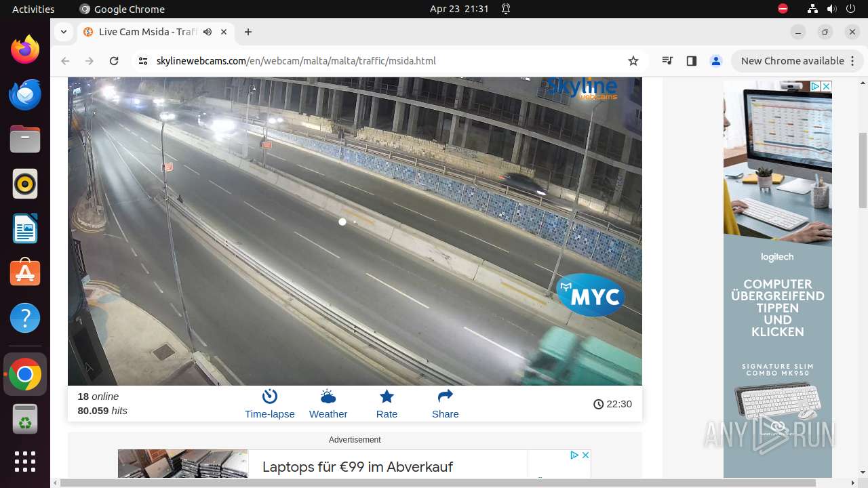Open the Weather panel

[x=328, y=404]
